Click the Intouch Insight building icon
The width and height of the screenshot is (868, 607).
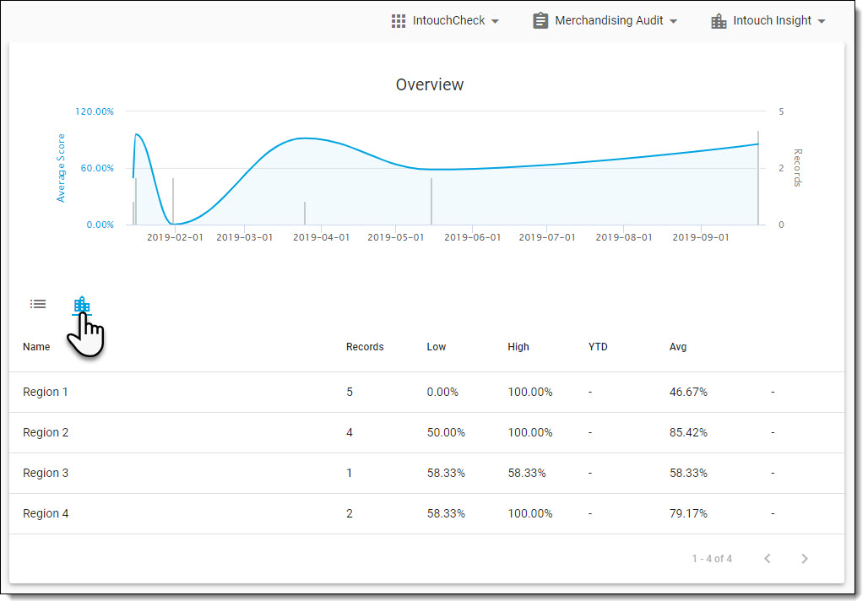pyautogui.click(x=719, y=20)
